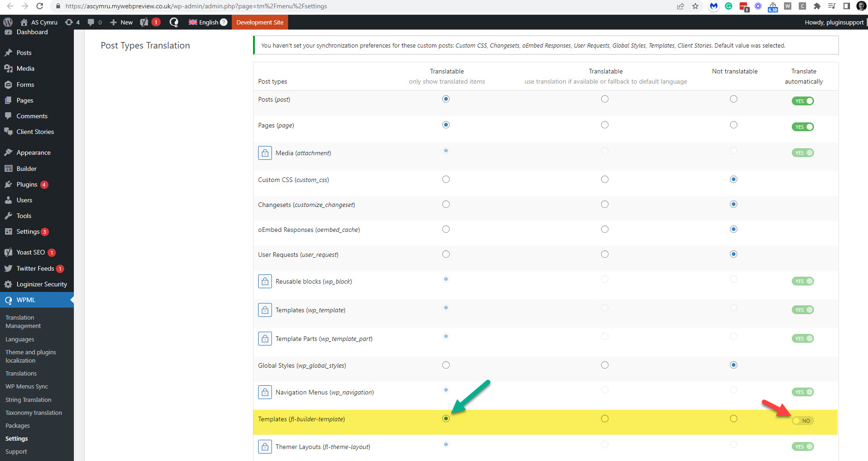Image resolution: width=868 pixels, height=461 pixels.
Task: Open Translation Management submenu
Action: click(23, 321)
